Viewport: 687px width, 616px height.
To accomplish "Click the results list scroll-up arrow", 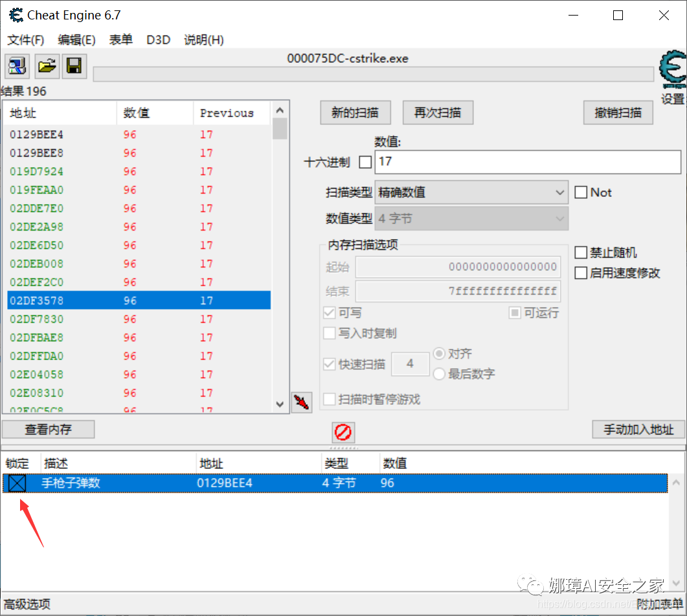I will click(x=280, y=109).
